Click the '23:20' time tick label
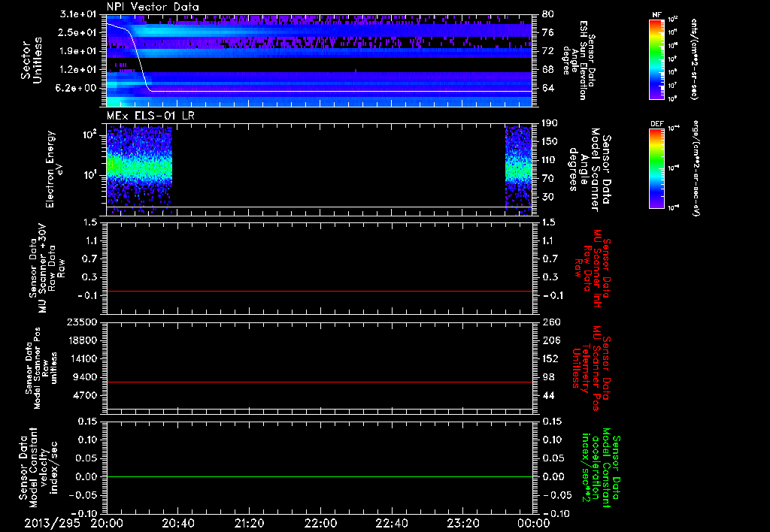Viewport: 770px width, 532px height. pyautogui.click(x=462, y=523)
